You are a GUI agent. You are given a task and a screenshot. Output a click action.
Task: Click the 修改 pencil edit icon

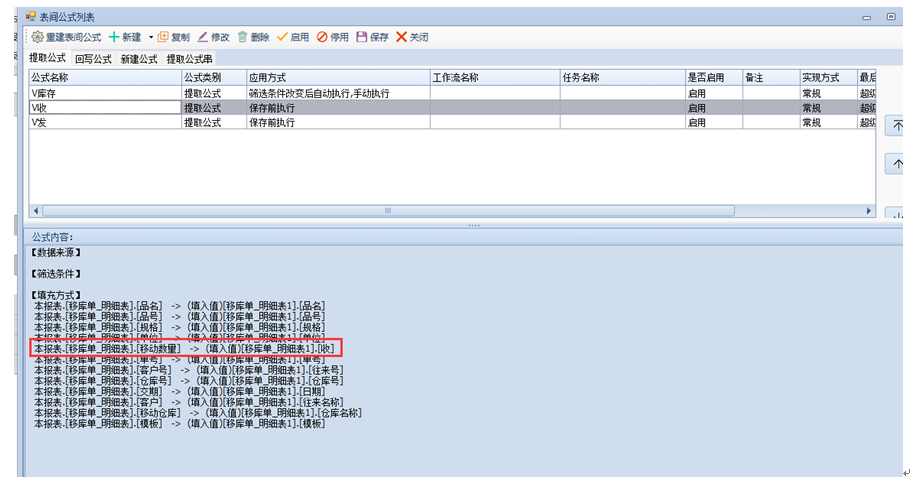click(203, 37)
